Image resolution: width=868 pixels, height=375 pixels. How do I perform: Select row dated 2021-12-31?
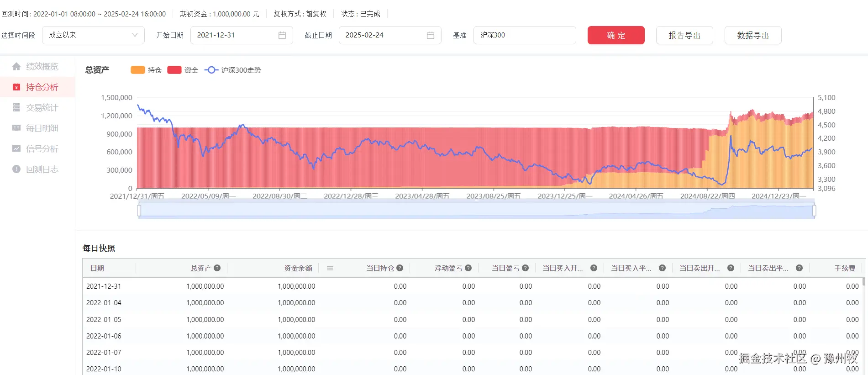472,286
